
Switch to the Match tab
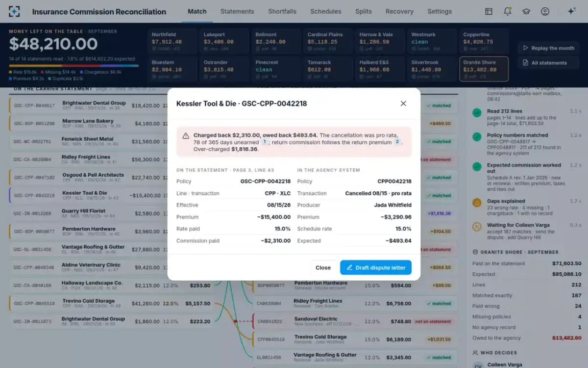197,11
